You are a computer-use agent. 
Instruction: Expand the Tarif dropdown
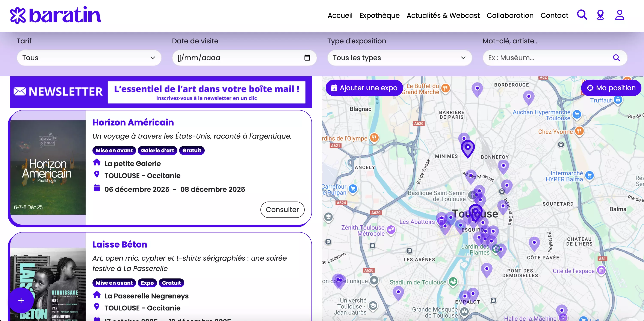[89, 58]
